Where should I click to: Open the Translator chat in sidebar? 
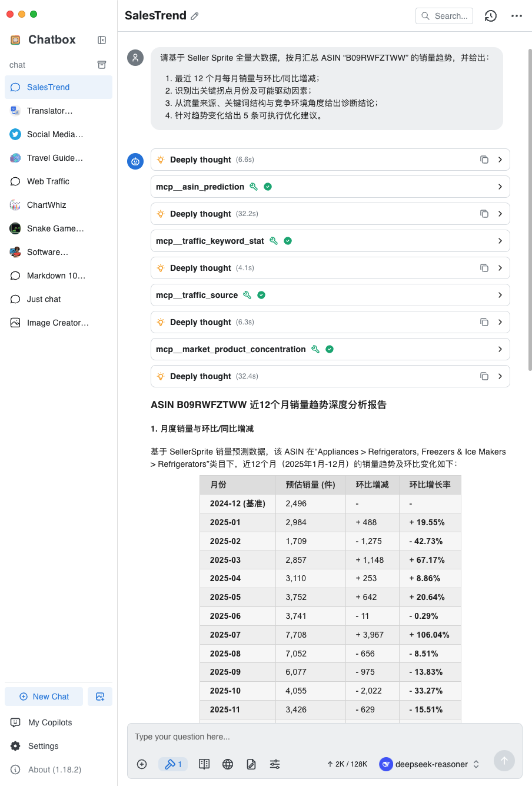click(x=50, y=111)
